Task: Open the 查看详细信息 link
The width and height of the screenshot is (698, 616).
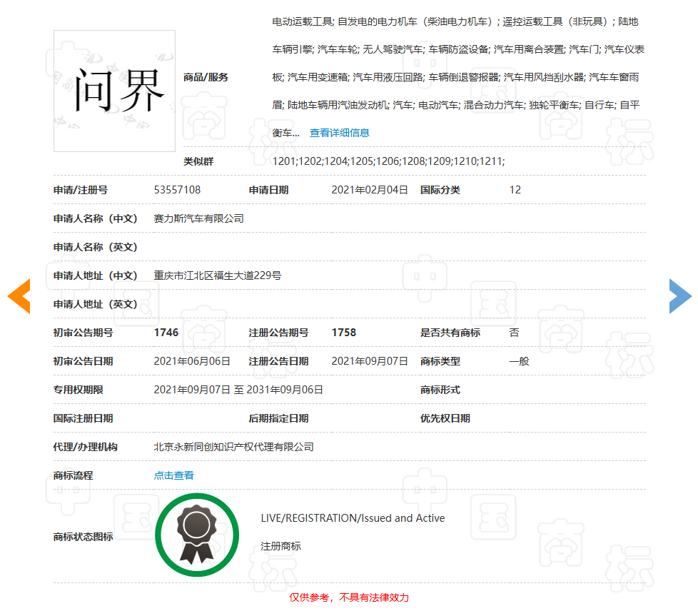Action: [339, 133]
